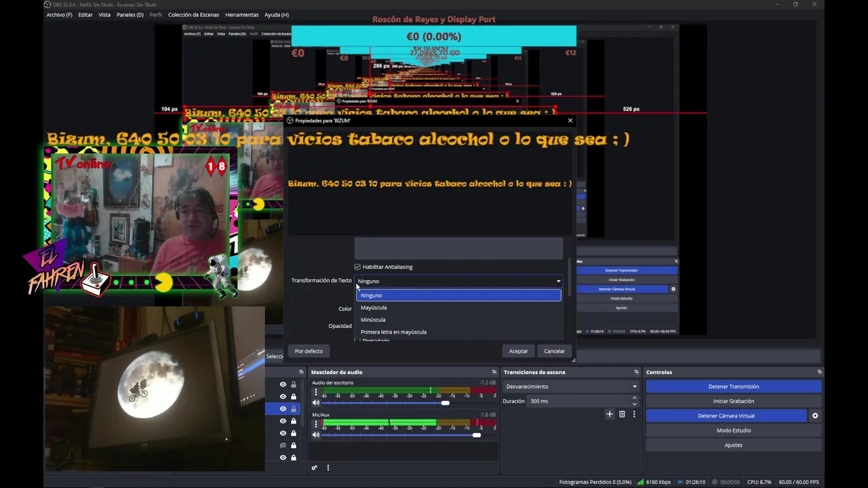Hide the bottom source row's eye

coord(283,457)
